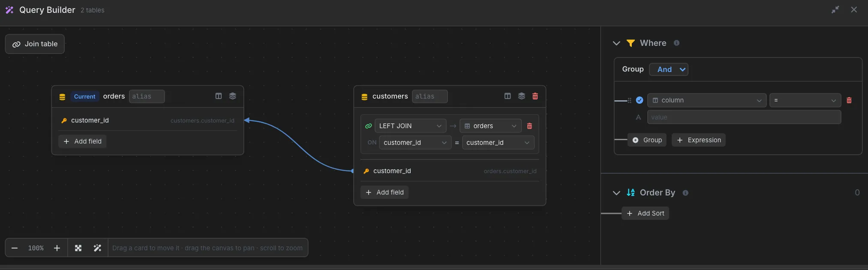Viewport: 868px width, 270px height.
Task: Remove the join condition with its trash icon
Action: tap(529, 126)
